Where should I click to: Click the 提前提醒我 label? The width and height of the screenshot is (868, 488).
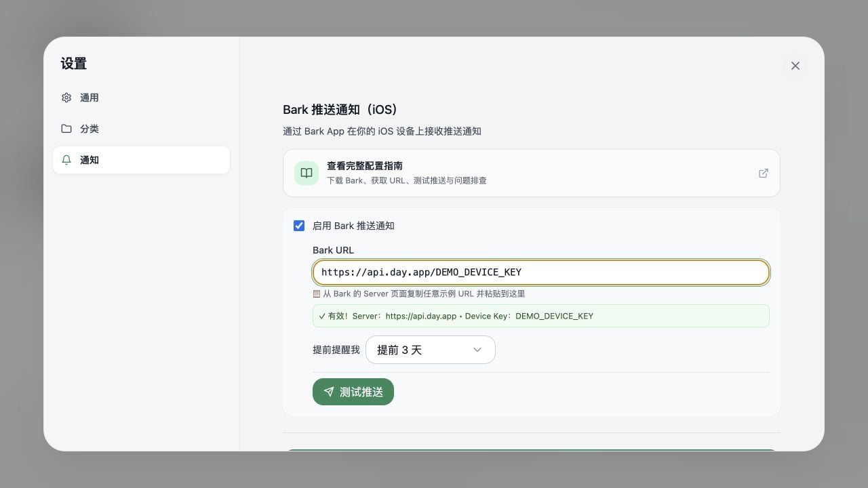(x=336, y=350)
